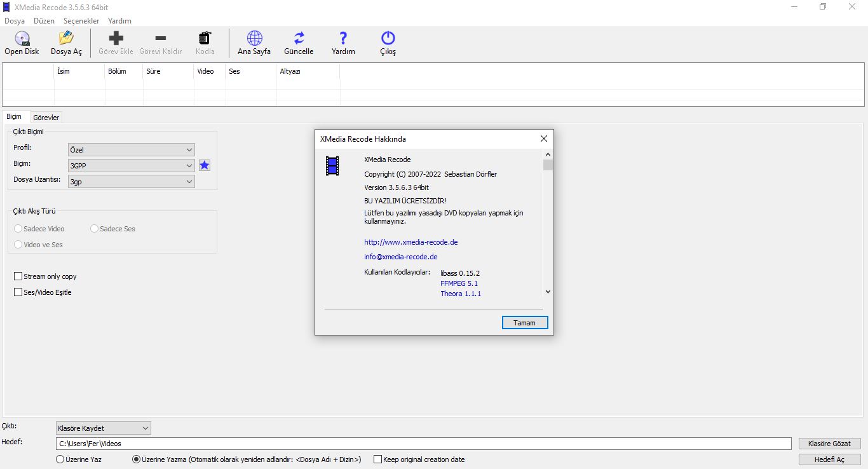This screenshot has width=868, height=469.
Task: Expand the Profil dropdown
Action: [x=132, y=150]
